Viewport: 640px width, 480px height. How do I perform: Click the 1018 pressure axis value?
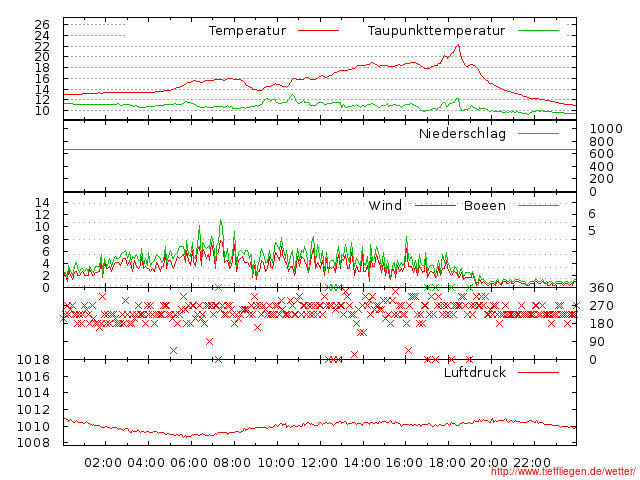point(33,360)
